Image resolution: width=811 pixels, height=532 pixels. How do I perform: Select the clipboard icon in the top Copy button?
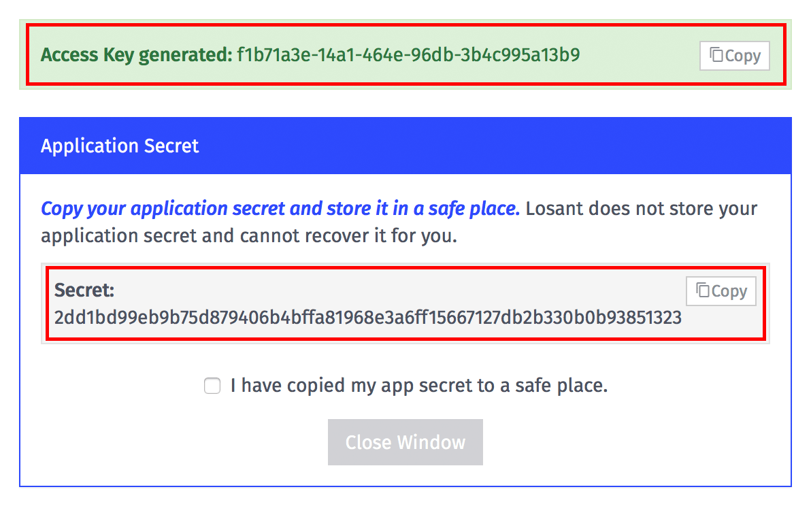point(716,56)
